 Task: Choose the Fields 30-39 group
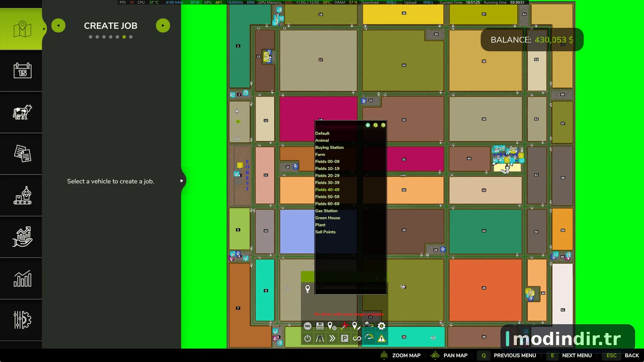(327, 183)
